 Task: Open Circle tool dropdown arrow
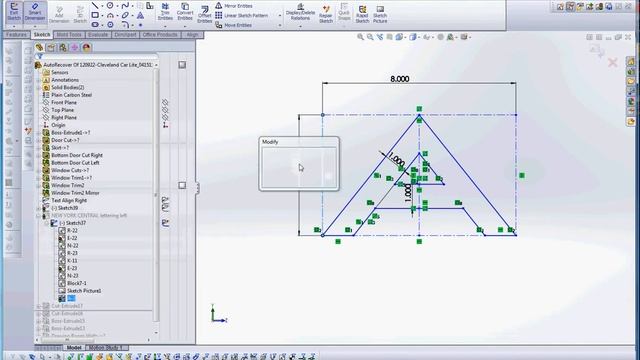coord(117,6)
